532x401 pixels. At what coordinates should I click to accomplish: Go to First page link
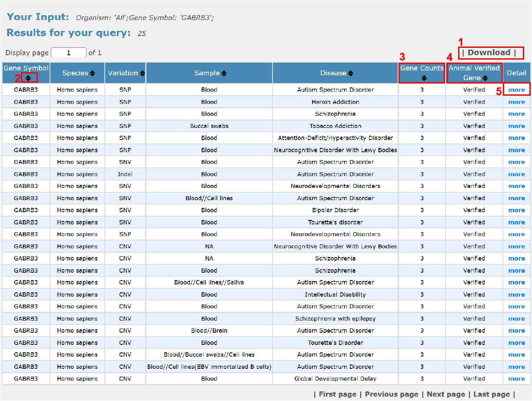point(337,394)
